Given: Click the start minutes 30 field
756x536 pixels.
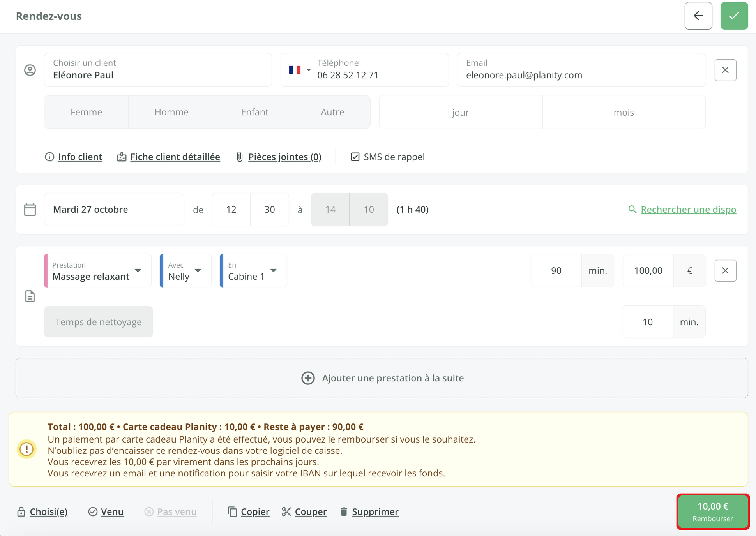Looking at the screenshot, I should point(270,210).
